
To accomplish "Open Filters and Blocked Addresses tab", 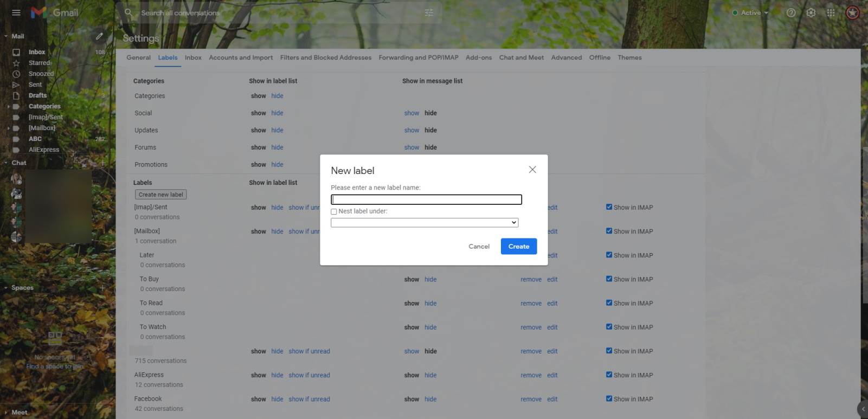I will (x=325, y=57).
